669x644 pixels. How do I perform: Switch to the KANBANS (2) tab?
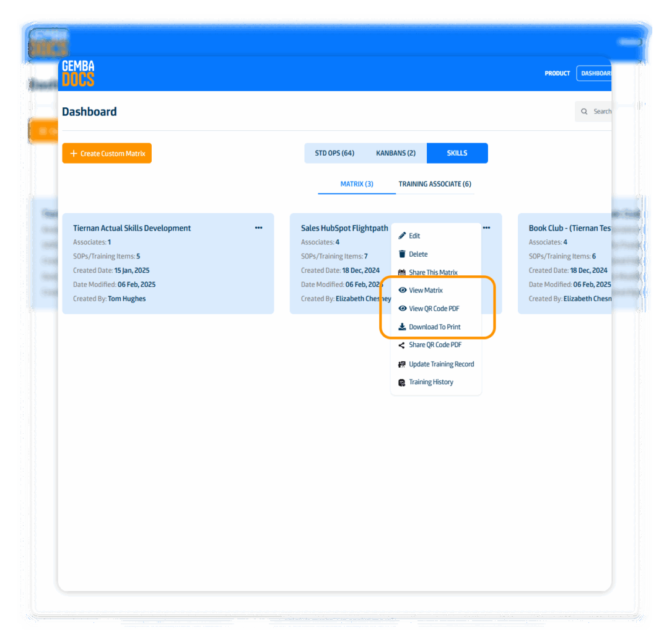point(395,153)
